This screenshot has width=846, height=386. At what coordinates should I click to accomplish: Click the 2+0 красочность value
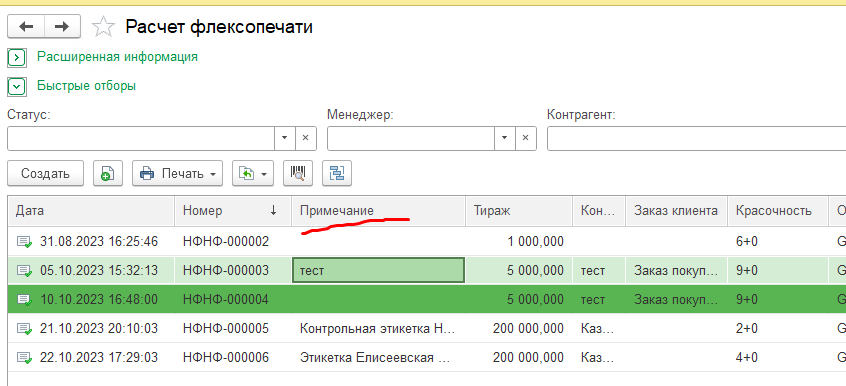pos(747,328)
